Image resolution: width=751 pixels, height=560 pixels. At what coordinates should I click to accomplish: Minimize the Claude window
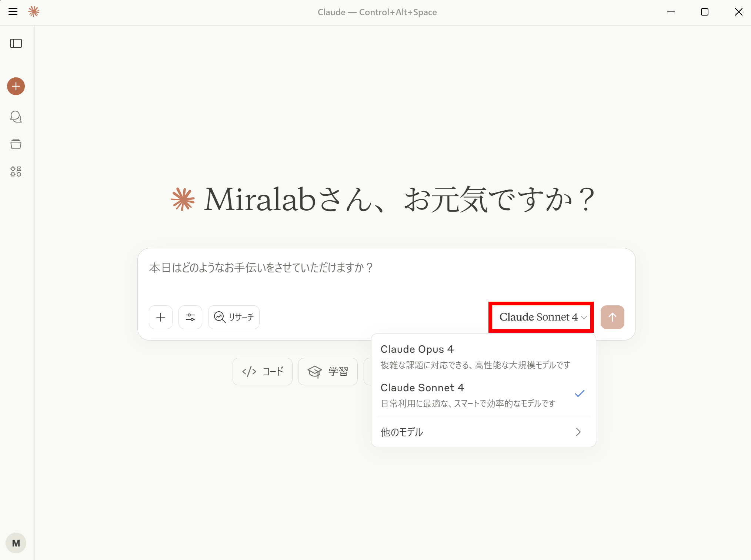coord(671,12)
